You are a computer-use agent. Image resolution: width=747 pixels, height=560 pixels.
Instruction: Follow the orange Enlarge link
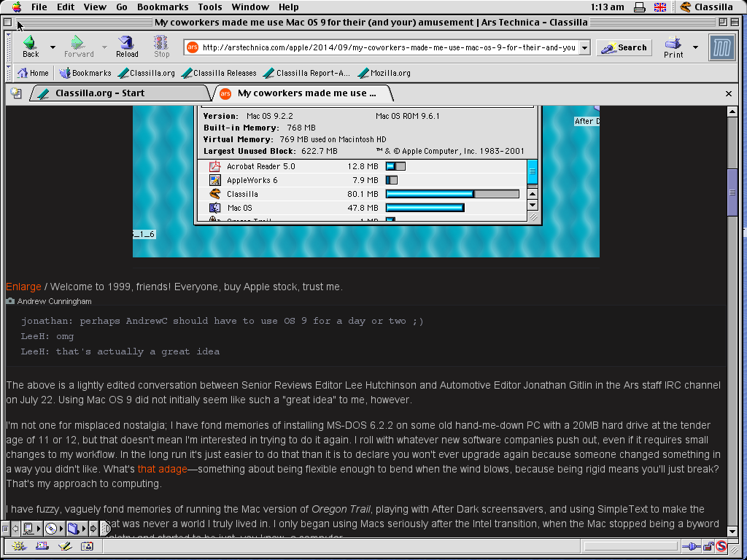coord(23,287)
